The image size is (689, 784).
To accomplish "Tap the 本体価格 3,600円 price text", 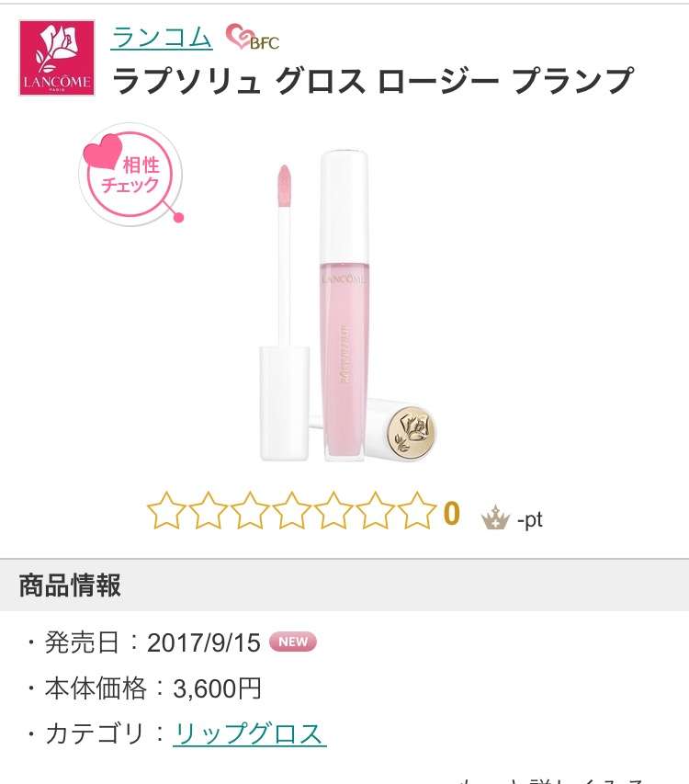I will click(x=152, y=688).
